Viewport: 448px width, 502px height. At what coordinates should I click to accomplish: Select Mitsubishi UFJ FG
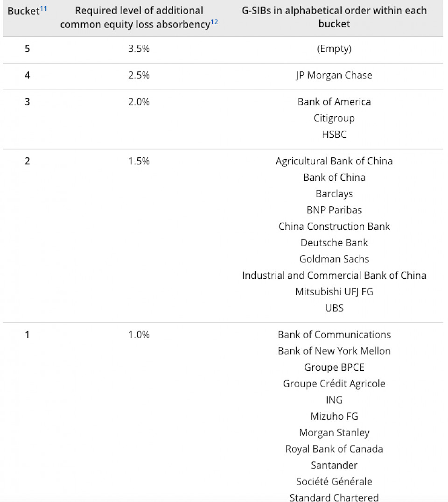[x=334, y=292]
